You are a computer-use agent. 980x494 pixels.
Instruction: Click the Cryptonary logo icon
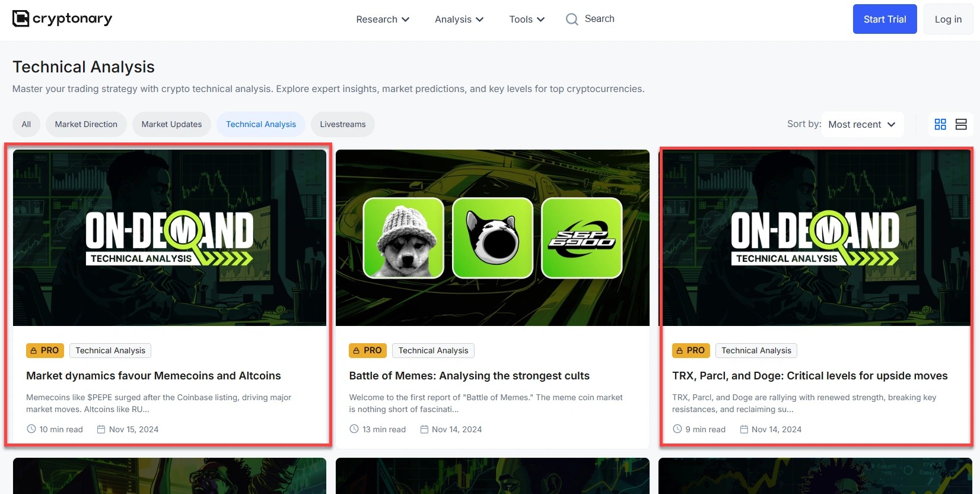pos(21,18)
